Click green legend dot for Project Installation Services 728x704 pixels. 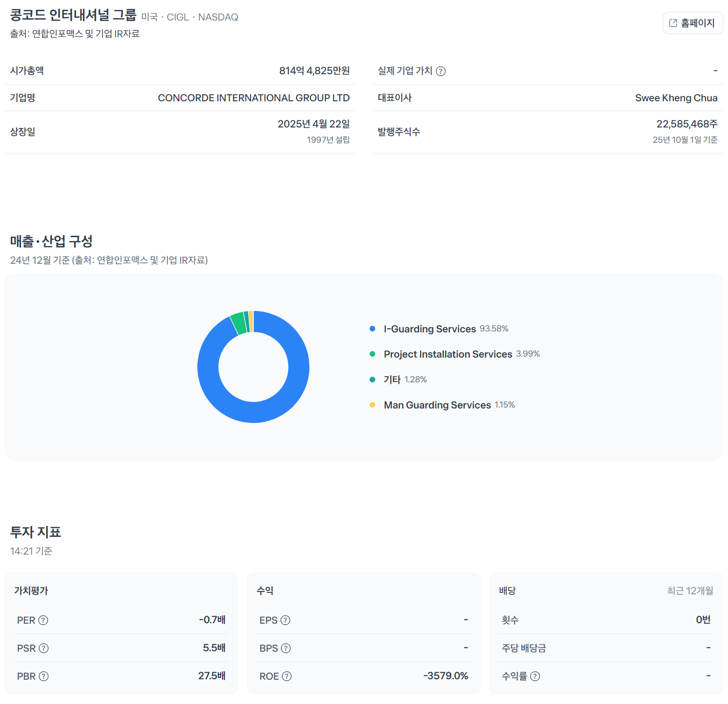click(x=372, y=354)
